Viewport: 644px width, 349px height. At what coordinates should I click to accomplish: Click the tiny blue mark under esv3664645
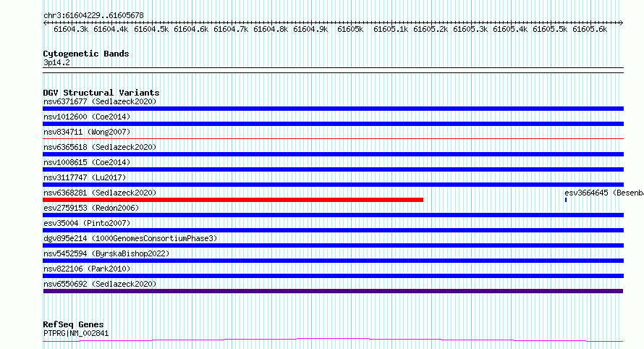pyautogui.click(x=566, y=200)
